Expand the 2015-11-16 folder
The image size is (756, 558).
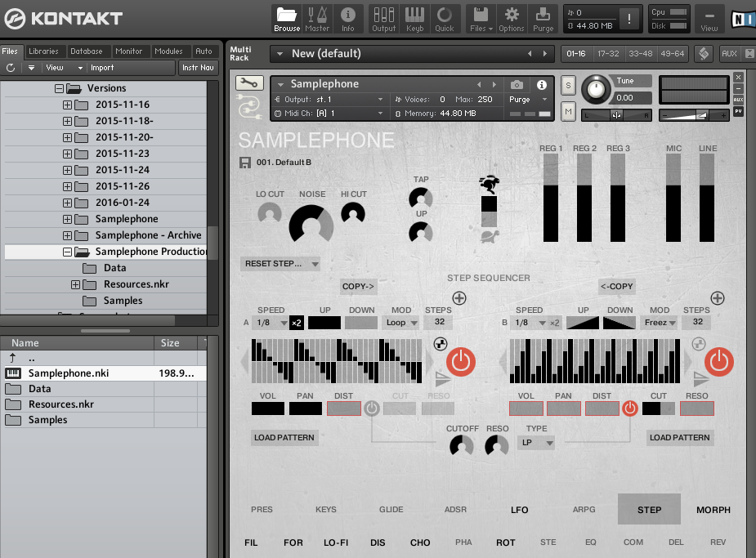pyautogui.click(x=68, y=105)
